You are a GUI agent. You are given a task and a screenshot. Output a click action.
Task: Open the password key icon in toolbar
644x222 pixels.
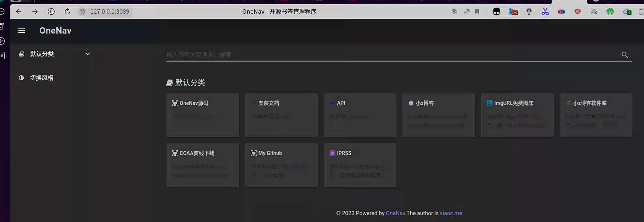[x=455, y=12]
